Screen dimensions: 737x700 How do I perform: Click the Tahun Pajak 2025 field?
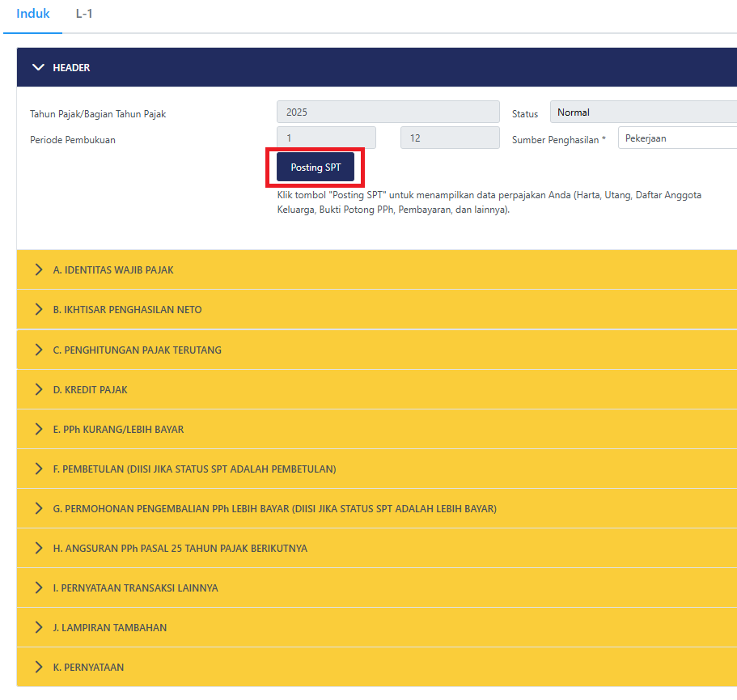coord(388,111)
